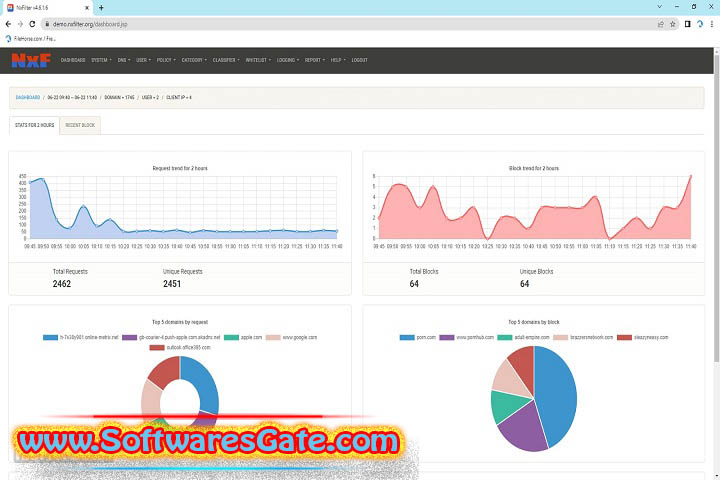Click the blue slice of the block pie chart
The width and height of the screenshot is (720, 480).
click(558, 395)
